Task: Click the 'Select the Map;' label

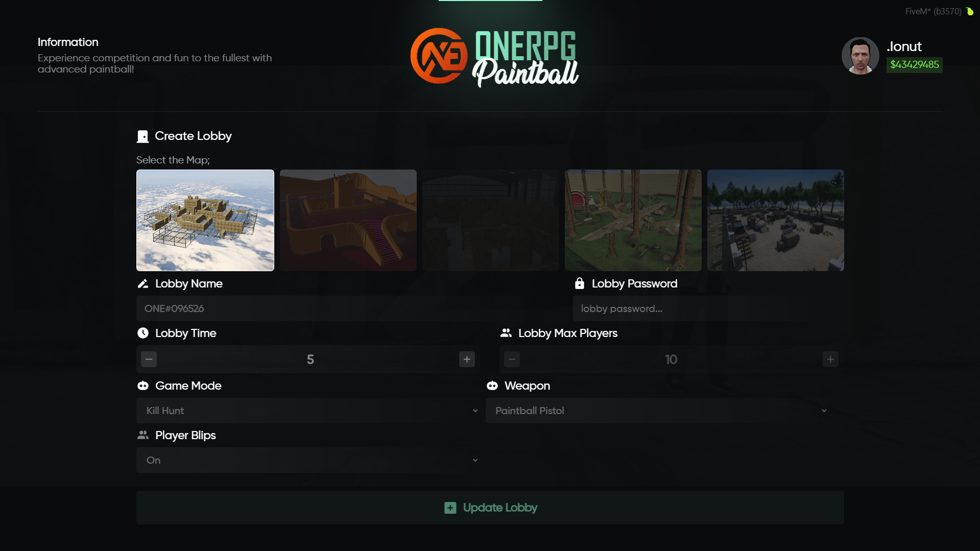Action: point(173,160)
